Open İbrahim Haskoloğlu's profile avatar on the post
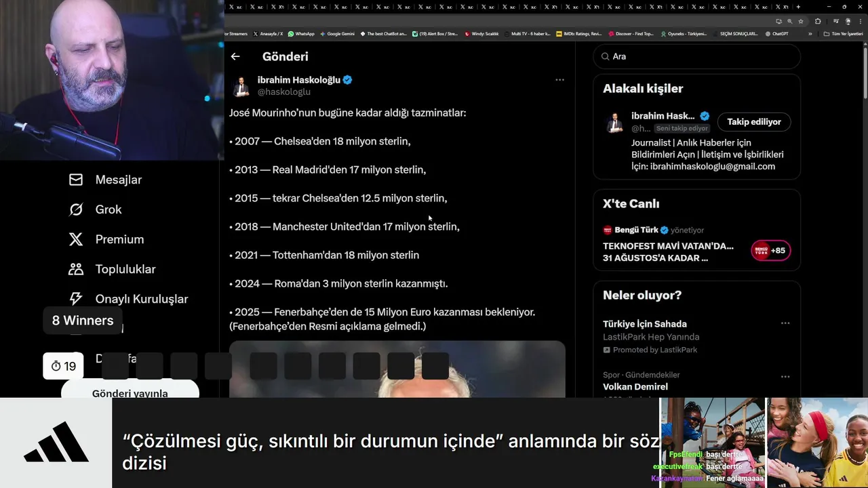Image resolution: width=868 pixels, height=488 pixels. pyautogui.click(x=241, y=86)
